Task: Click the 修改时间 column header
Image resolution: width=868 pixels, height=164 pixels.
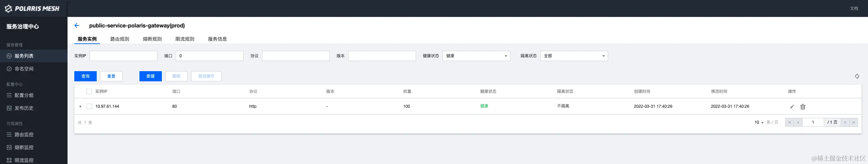Action: click(x=719, y=91)
